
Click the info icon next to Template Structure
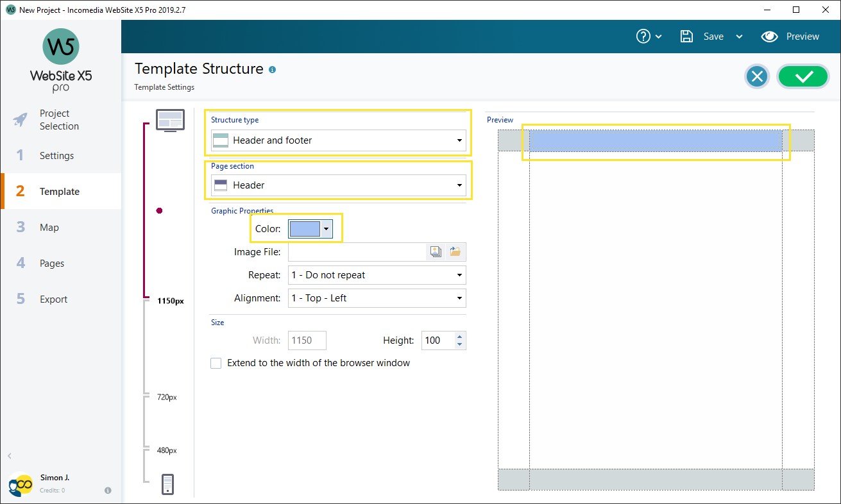tap(271, 69)
